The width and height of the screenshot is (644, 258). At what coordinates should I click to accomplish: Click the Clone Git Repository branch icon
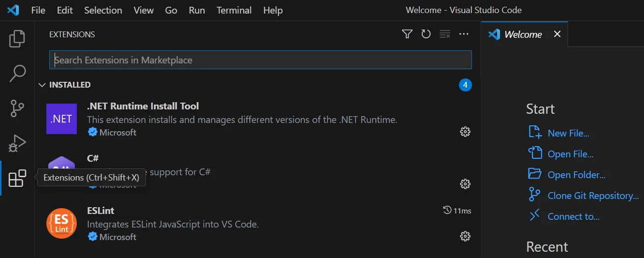click(x=535, y=195)
